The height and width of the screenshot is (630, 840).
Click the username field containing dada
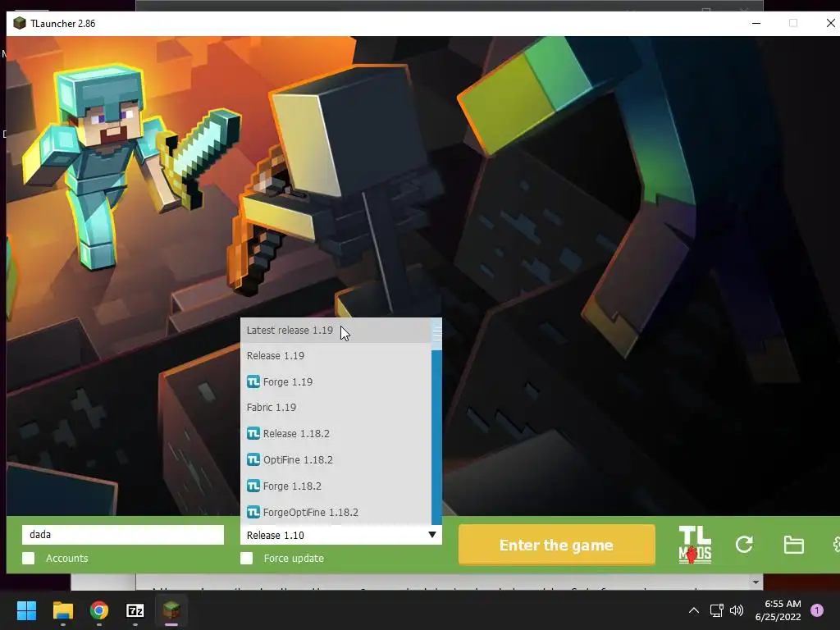tap(123, 535)
